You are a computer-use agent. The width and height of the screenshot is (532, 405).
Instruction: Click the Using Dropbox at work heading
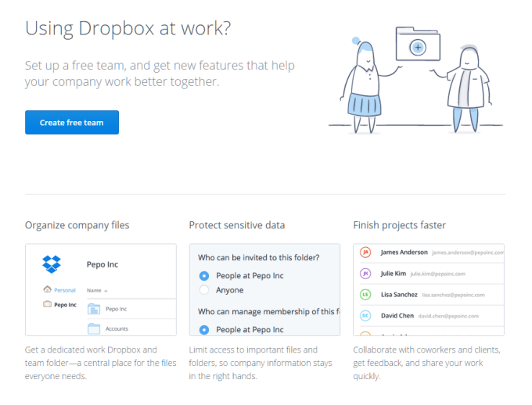pyautogui.click(x=128, y=28)
